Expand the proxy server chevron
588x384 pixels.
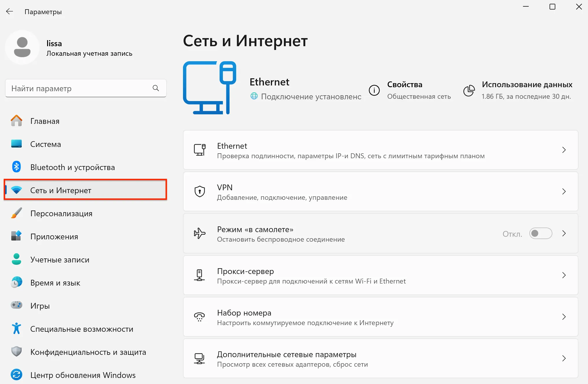564,275
